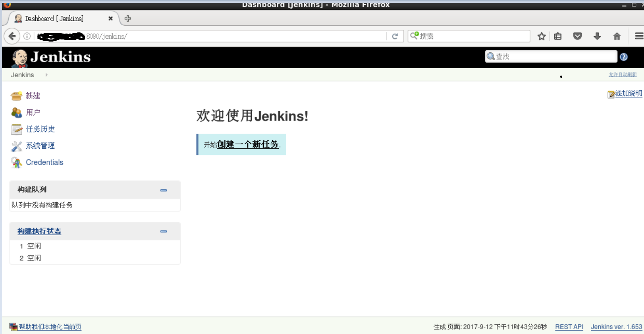
Task: Click executor 1 空闲 row
Action: click(95, 246)
